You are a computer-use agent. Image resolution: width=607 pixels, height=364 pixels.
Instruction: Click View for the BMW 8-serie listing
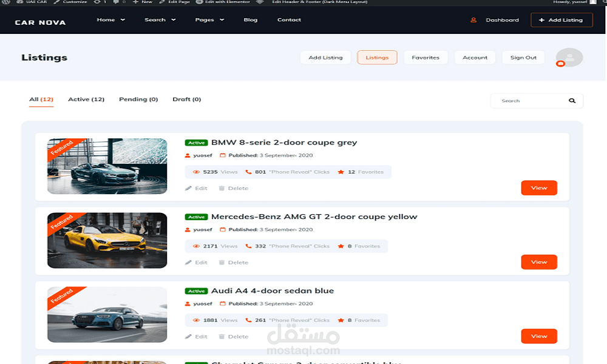coord(539,187)
